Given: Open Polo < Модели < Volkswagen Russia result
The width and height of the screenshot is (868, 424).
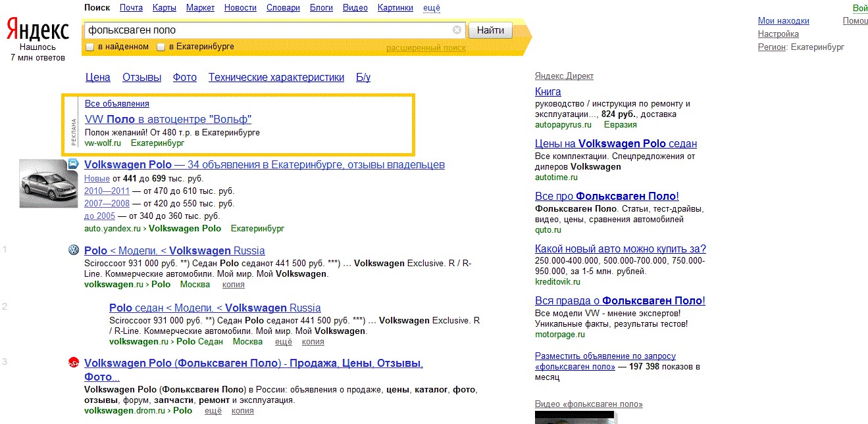Looking at the screenshot, I should tap(174, 250).
